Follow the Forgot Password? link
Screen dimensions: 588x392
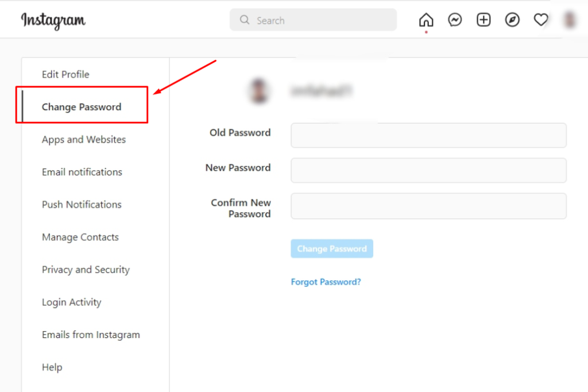click(x=326, y=282)
